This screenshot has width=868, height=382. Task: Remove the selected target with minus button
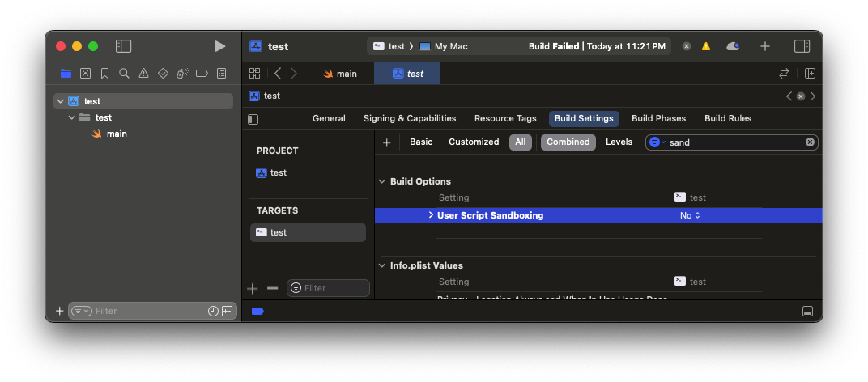click(272, 288)
